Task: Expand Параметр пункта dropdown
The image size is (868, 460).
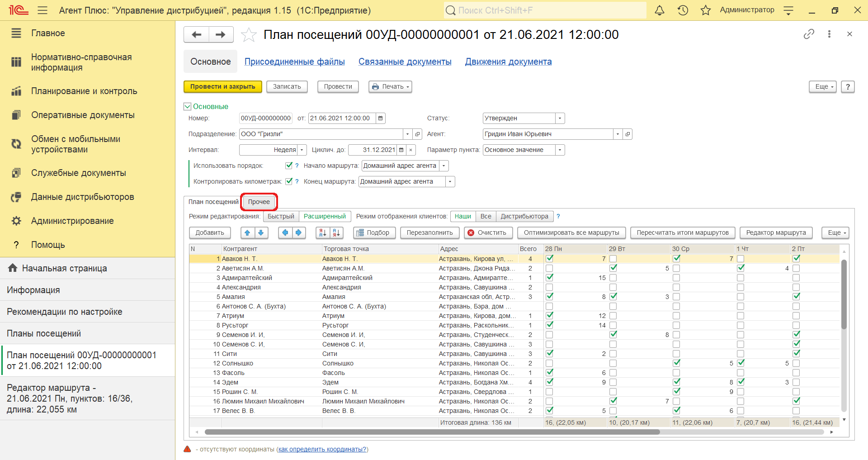Action: 560,150
